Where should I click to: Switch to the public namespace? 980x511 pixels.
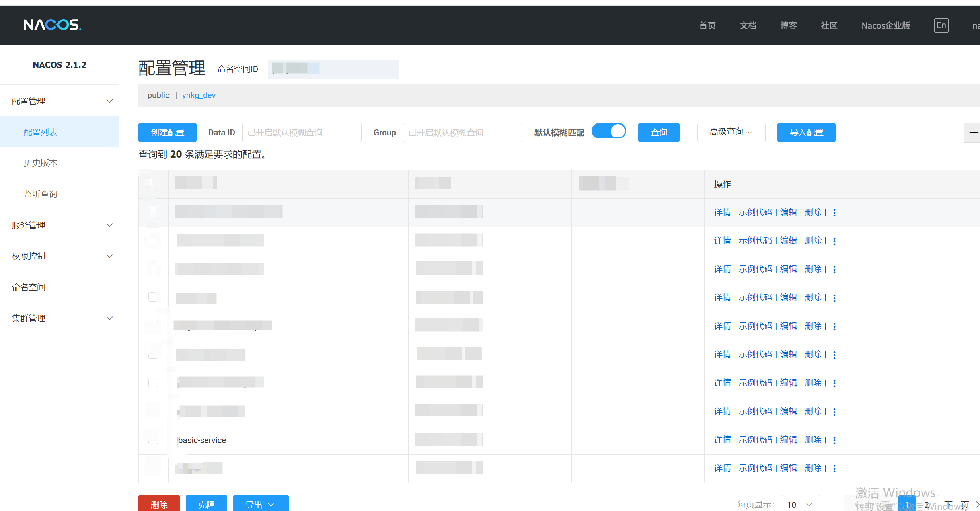(x=158, y=95)
